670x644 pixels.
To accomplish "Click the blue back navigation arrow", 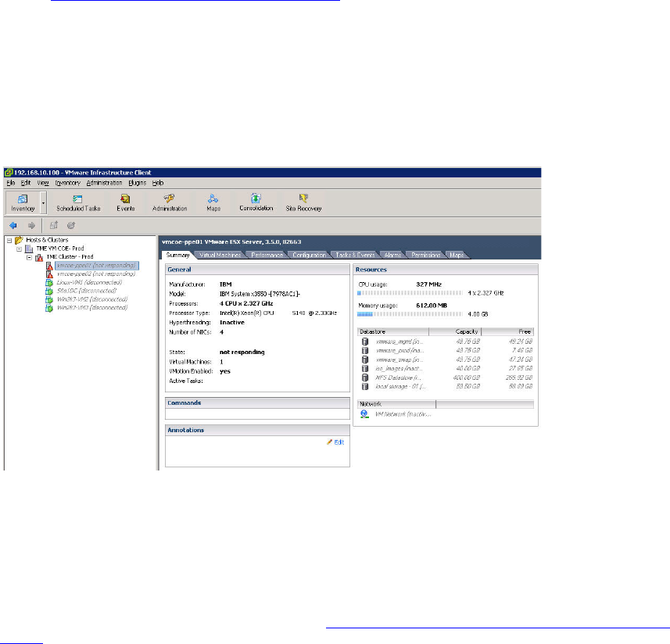I will point(13,225).
